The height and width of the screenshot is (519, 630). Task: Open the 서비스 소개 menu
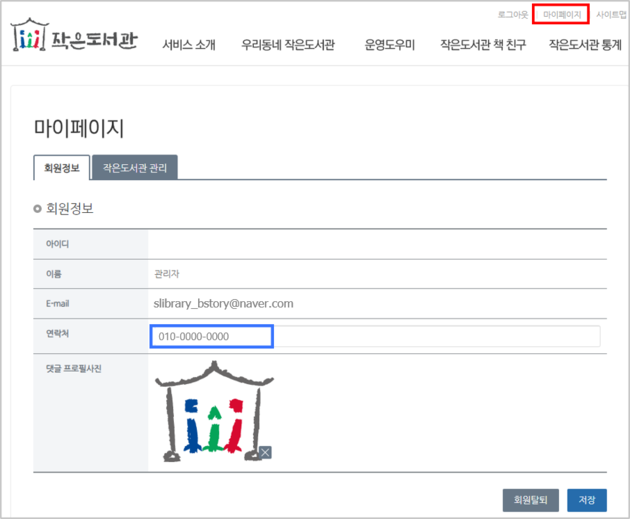coord(189,45)
